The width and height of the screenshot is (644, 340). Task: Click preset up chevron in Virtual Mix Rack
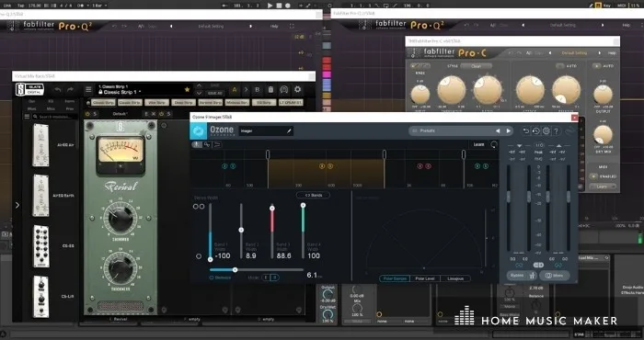(x=200, y=85)
